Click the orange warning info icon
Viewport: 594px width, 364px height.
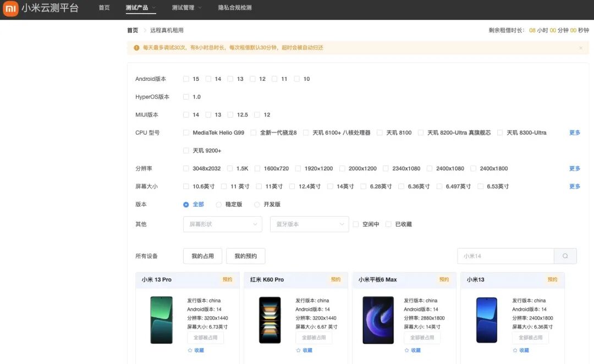(136, 48)
